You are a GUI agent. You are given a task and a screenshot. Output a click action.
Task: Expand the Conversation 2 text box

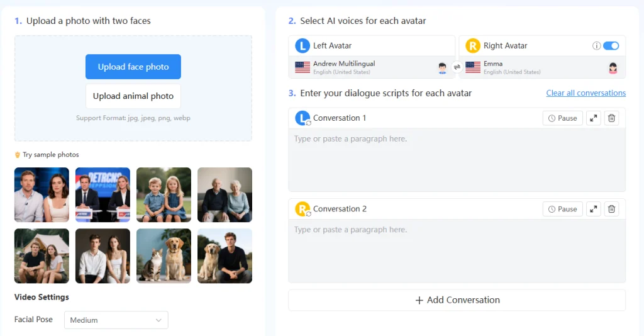coord(594,209)
